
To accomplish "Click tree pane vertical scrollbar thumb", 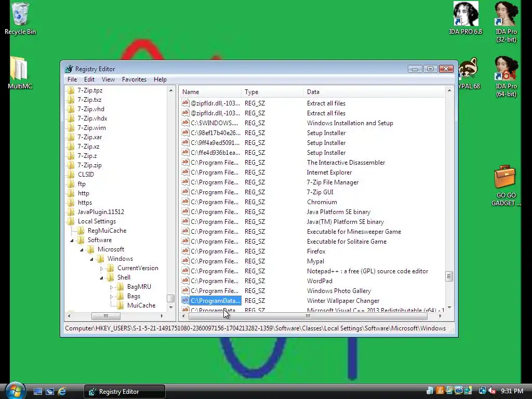I will [x=170, y=298].
